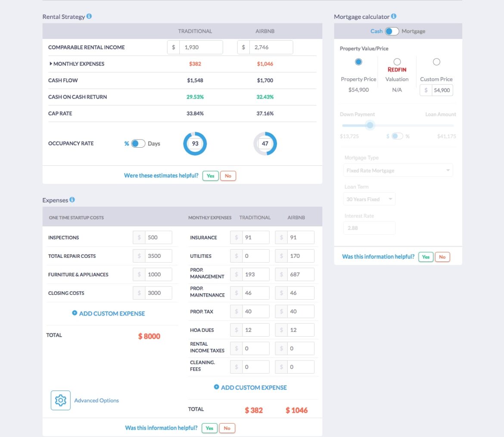
Task: Select the Custom Price radio button
Action: [436, 62]
